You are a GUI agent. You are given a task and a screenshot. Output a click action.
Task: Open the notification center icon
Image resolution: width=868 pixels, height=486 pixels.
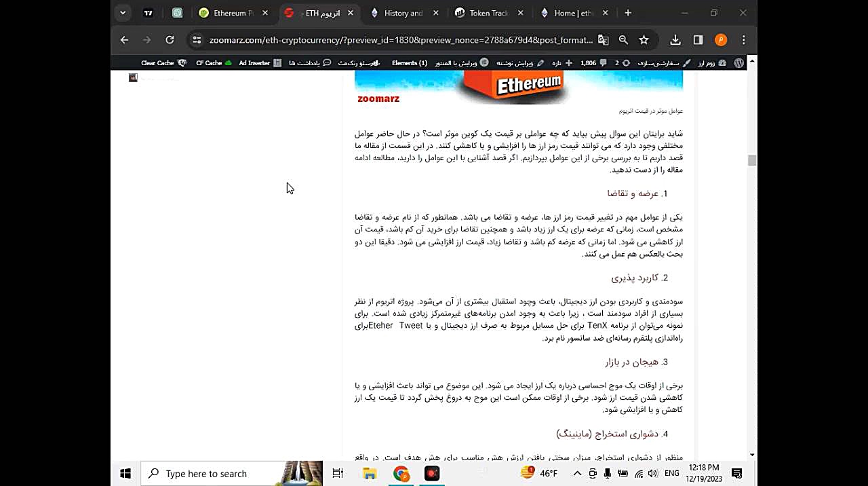click(737, 474)
